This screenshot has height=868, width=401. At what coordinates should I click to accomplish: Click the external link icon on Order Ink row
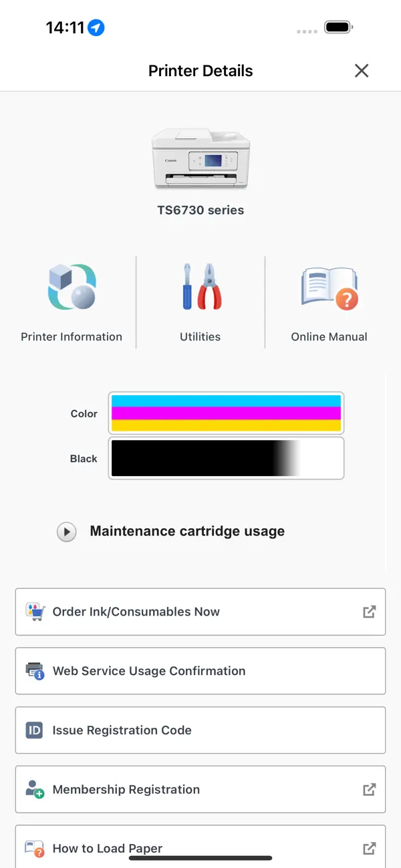369,612
